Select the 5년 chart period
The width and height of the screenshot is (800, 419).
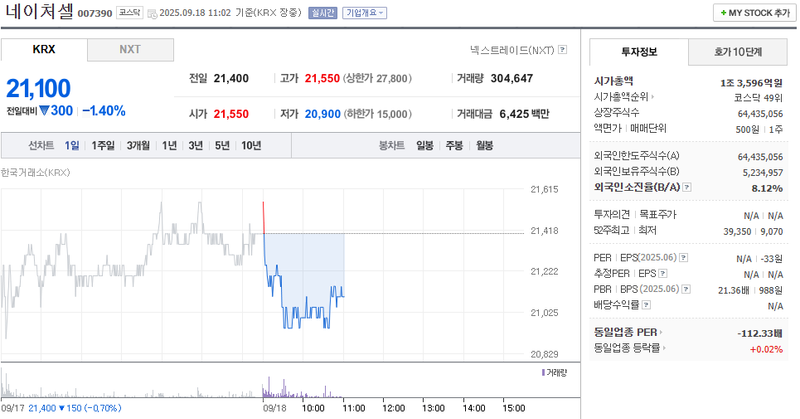tap(222, 145)
